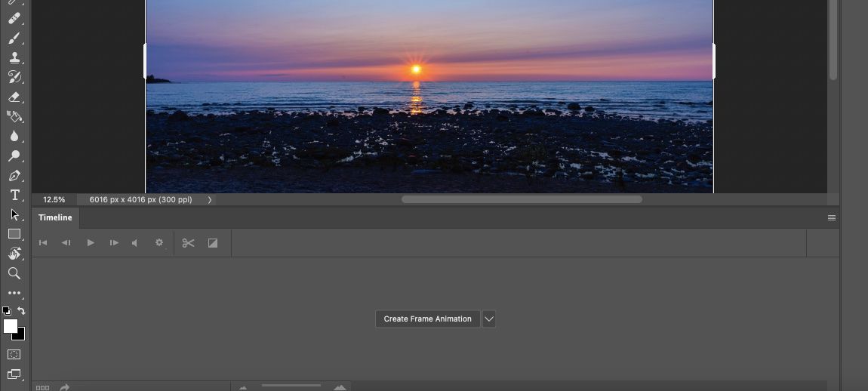Click the Create Frame Animation button
The width and height of the screenshot is (868, 391).
tap(428, 319)
